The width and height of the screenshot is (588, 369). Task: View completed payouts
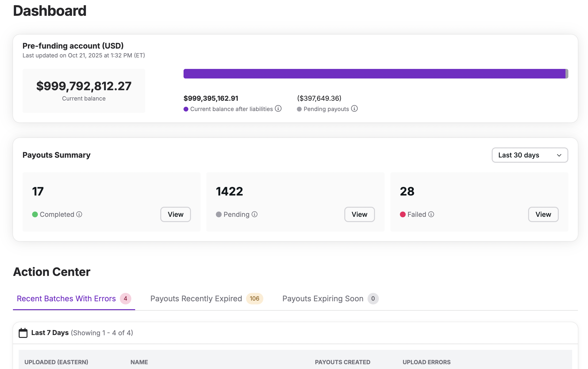pos(175,214)
